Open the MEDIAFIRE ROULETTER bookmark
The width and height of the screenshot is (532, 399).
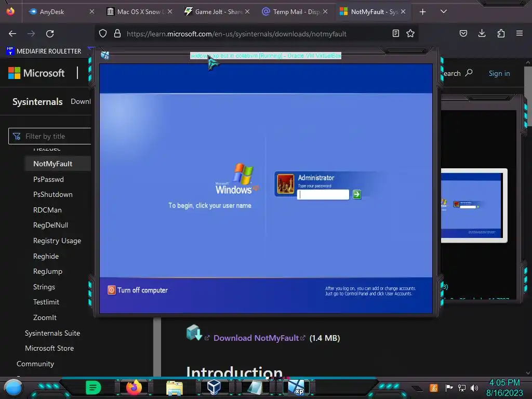[x=44, y=51]
